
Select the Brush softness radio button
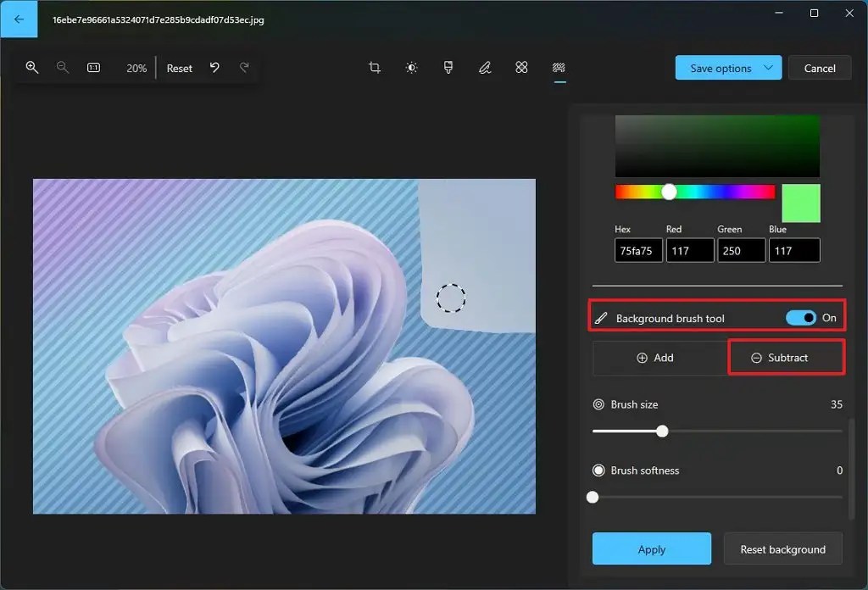click(x=598, y=470)
